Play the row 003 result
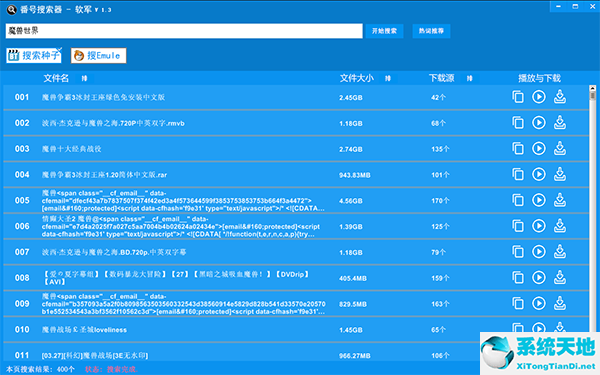Image resolution: width=600 pixels, height=375 pixels. tap(539, 148)
